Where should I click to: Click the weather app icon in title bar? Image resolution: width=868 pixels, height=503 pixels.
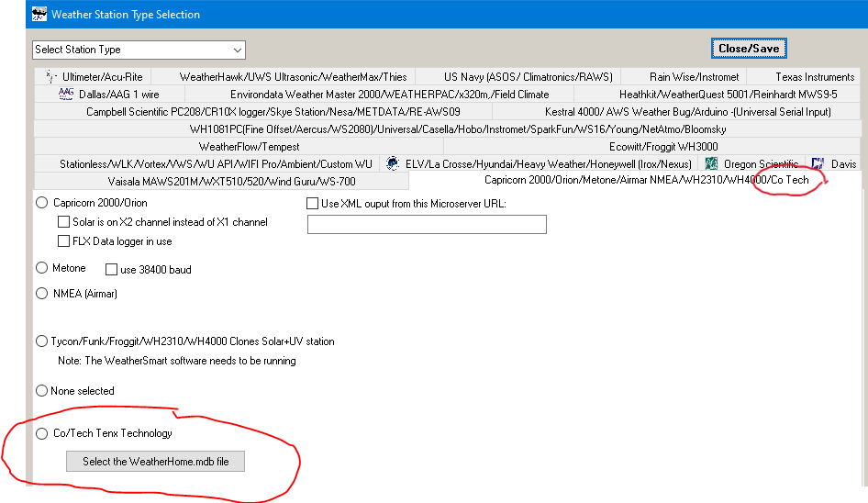[39, 14]
